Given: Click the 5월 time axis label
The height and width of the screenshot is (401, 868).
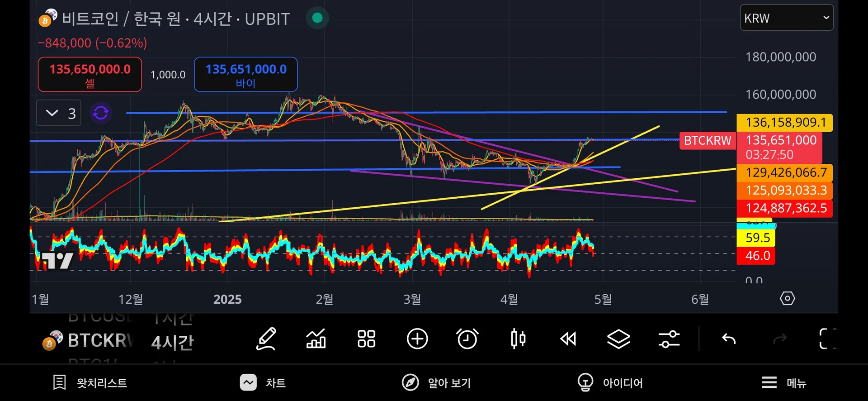Looking at the screenshot, I should click(x=603, y=299).
